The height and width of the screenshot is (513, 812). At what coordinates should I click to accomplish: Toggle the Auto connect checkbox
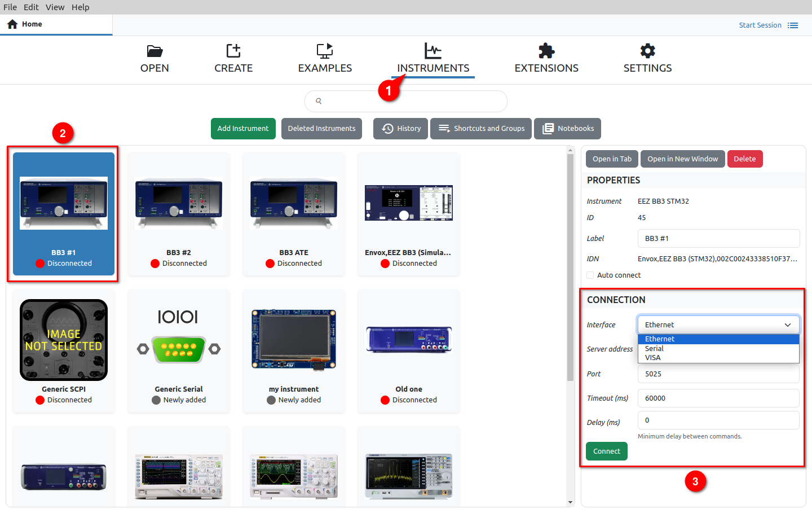(590, 275)
